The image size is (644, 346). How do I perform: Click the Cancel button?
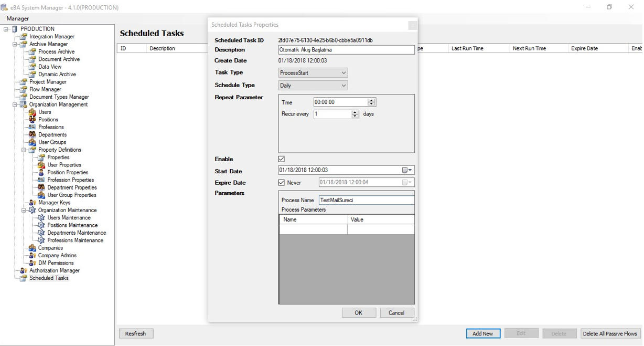click(396, 313)
